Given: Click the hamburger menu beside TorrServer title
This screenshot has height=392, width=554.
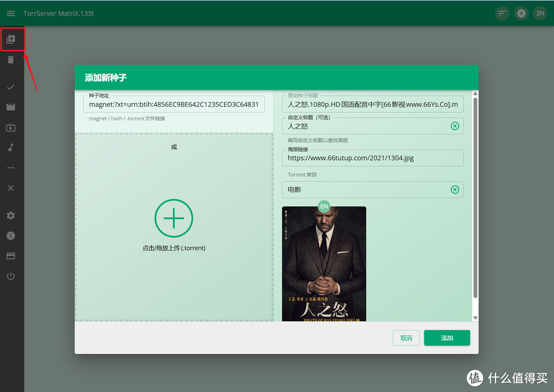Looking at the screenshot, I should click(10, 13).
